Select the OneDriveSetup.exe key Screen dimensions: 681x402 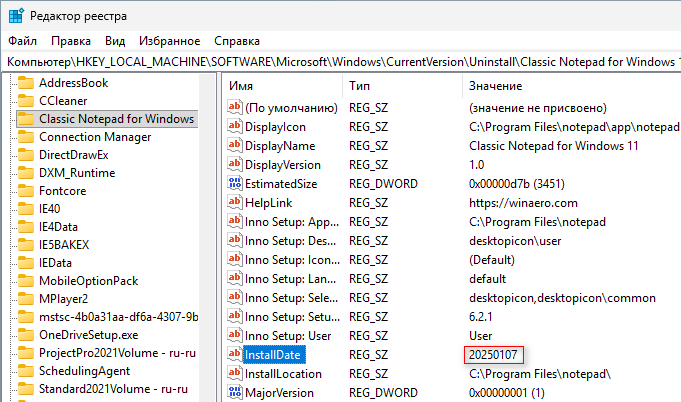89,335
